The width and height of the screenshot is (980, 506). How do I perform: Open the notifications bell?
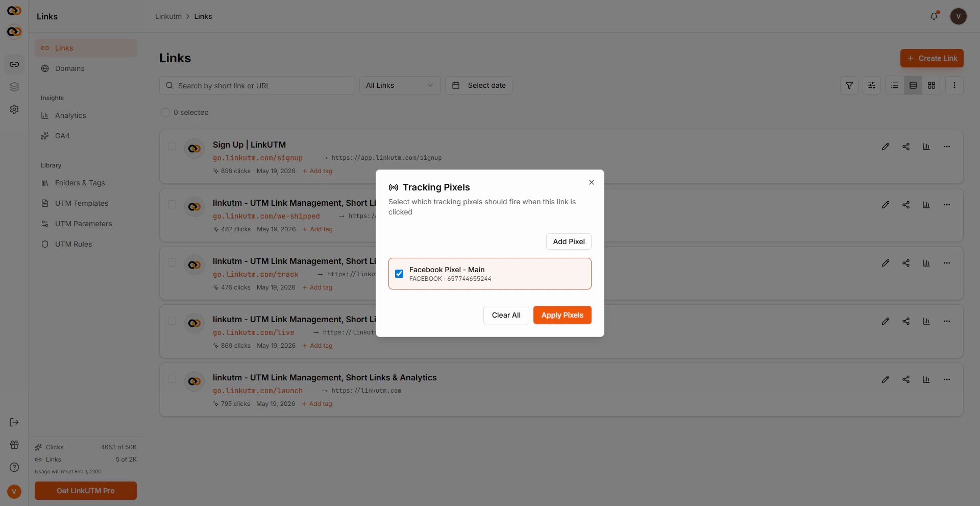[x=934, y=16]
